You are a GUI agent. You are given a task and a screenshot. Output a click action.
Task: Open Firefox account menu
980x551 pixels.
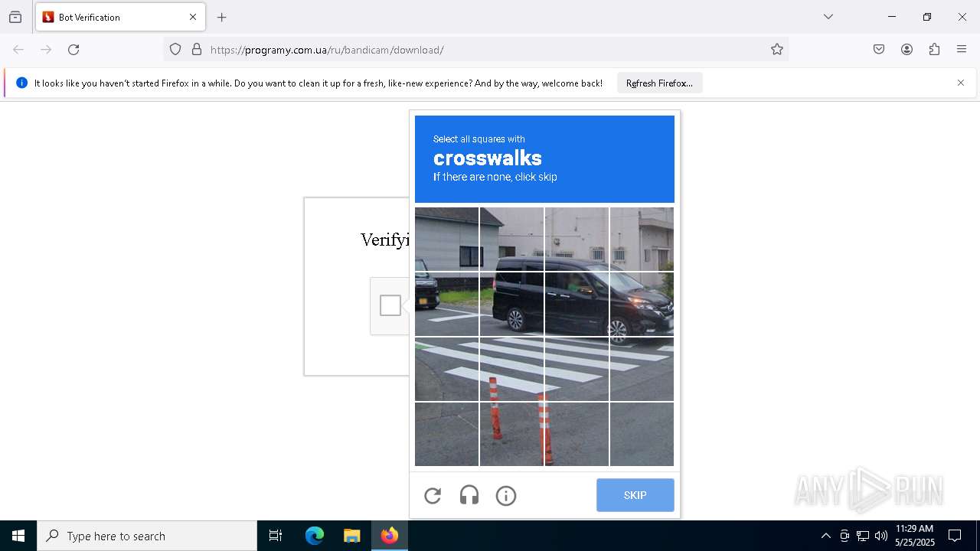[x=906, y=50]
